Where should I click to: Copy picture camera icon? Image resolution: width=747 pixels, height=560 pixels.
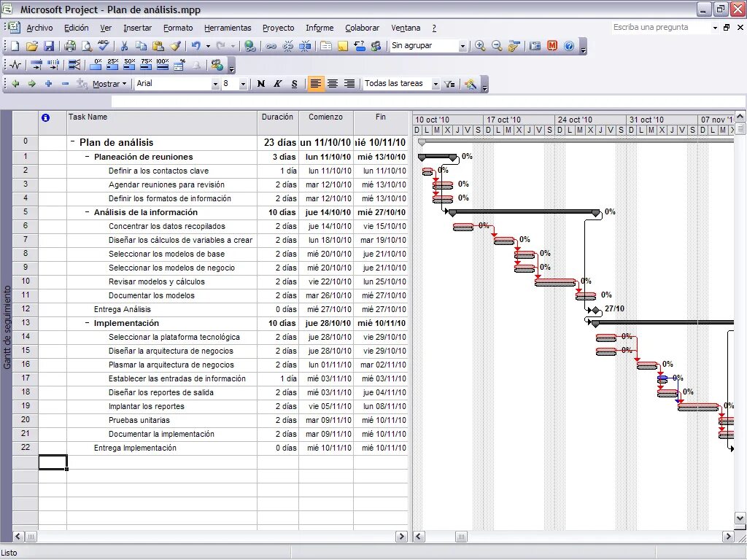coord(535,46)
